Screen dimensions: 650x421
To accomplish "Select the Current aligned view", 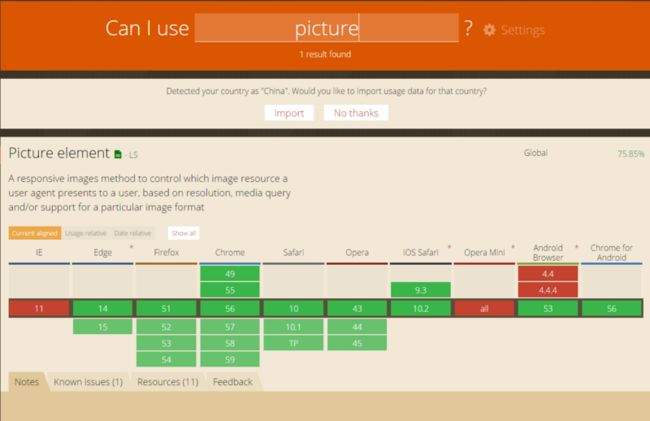I will tap(35, 233).
